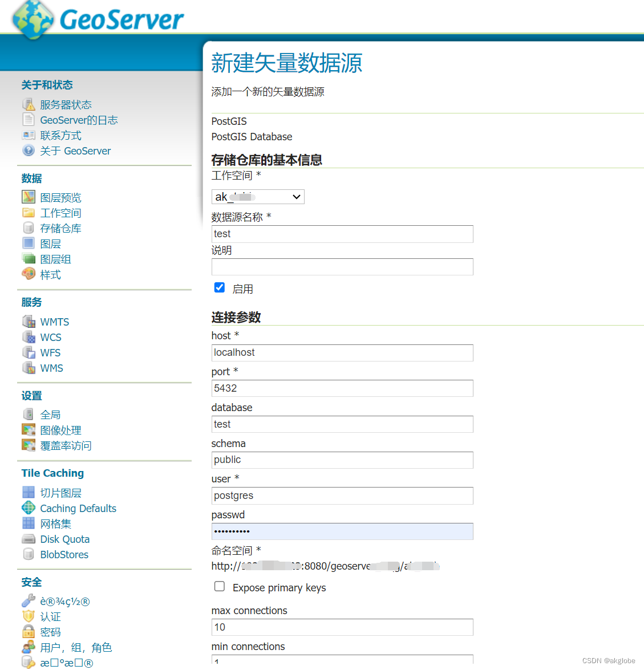Viewport: 644px width, 670px height.
Task: Go to 全局 global settings
Action: coord(51,415)
